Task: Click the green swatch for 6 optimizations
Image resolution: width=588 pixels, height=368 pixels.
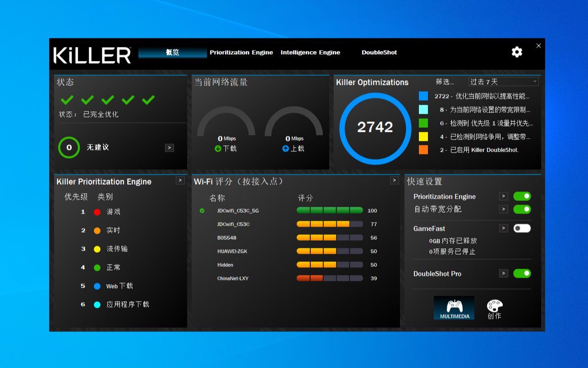Action: tap(423, 123)
